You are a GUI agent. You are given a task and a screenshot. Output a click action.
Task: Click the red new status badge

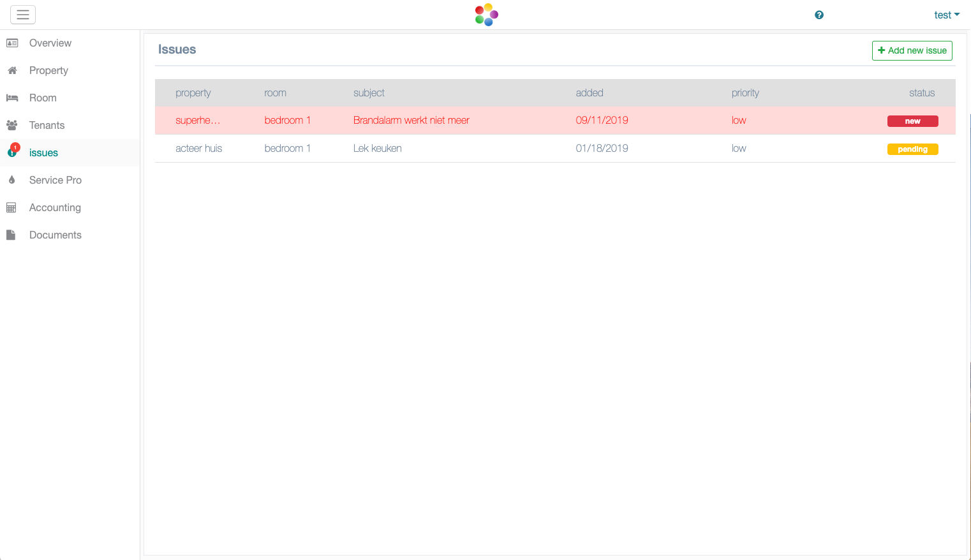912,121
